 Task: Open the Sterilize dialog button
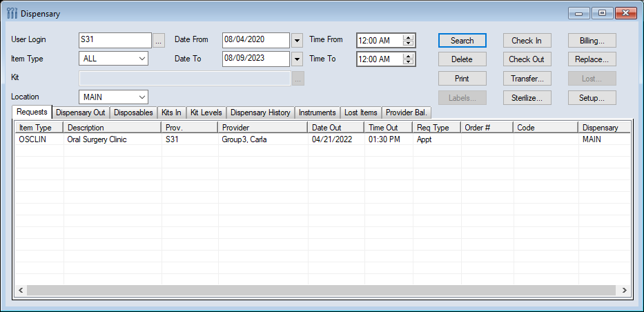click(527, 98)
